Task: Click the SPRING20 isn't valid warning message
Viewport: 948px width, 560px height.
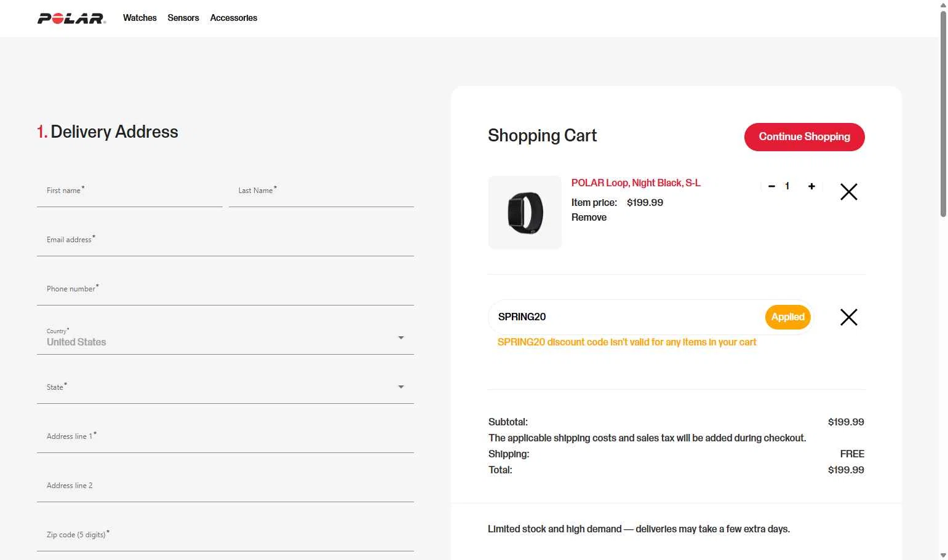Action: click(x=627, y=342)
